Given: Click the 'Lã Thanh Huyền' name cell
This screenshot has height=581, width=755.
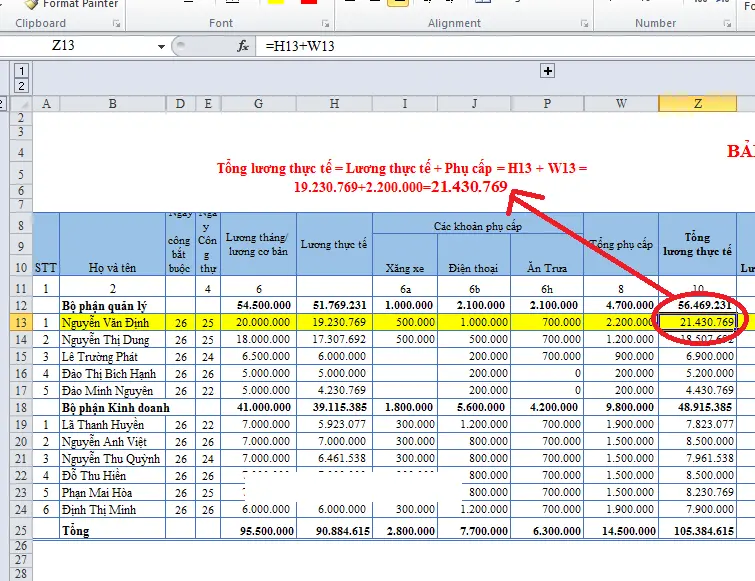Looking at the screenshot, I should point(113,425).
